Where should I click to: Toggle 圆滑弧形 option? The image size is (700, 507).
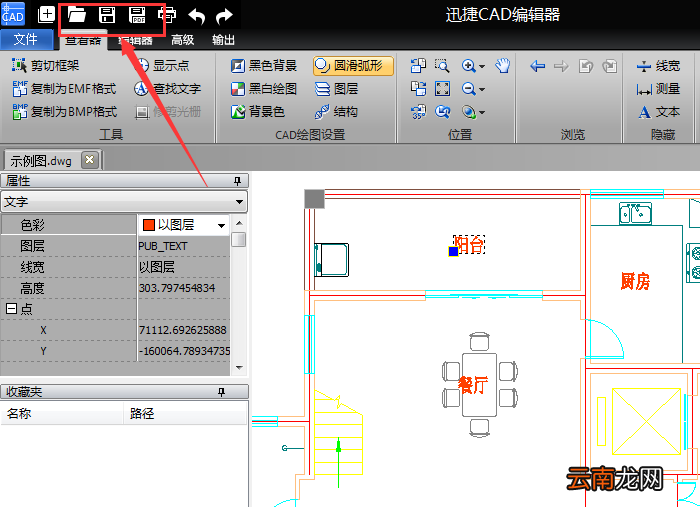[353, 66]
